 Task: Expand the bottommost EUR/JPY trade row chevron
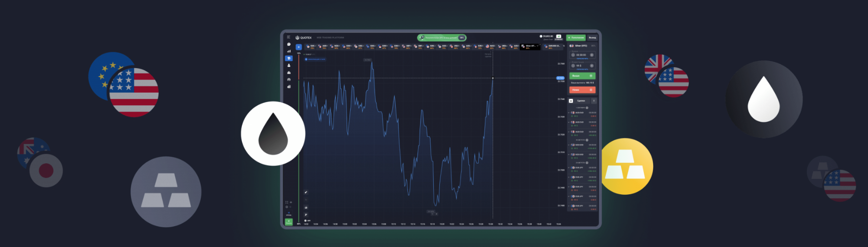click(569, 206)
